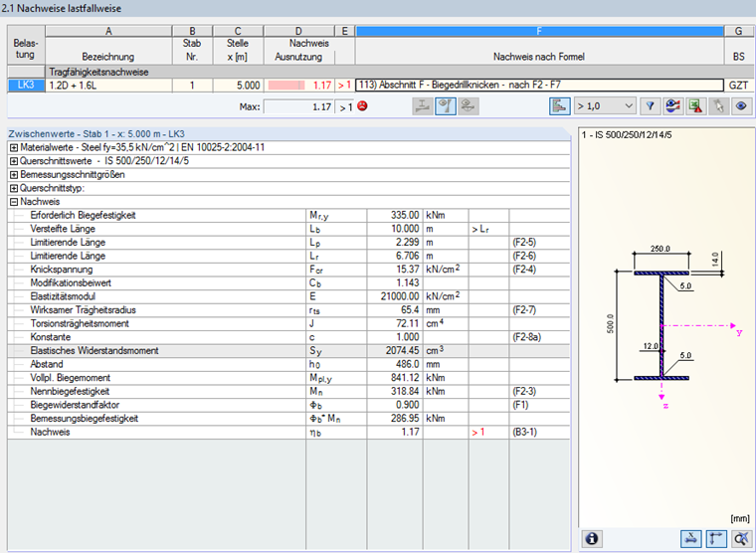Screen dimensions: 756x553
Task: Expand the Bemessungsschnittgrößen node
Action: coord(14,174)
